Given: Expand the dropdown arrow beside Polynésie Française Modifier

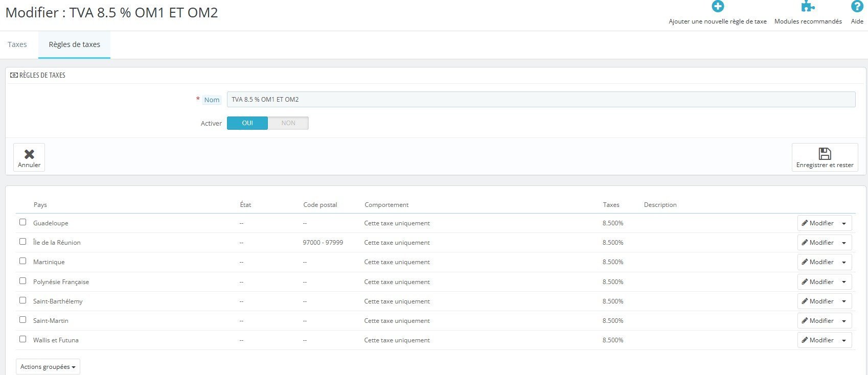Looking at the screenshot, I should [x=844, y=282].
